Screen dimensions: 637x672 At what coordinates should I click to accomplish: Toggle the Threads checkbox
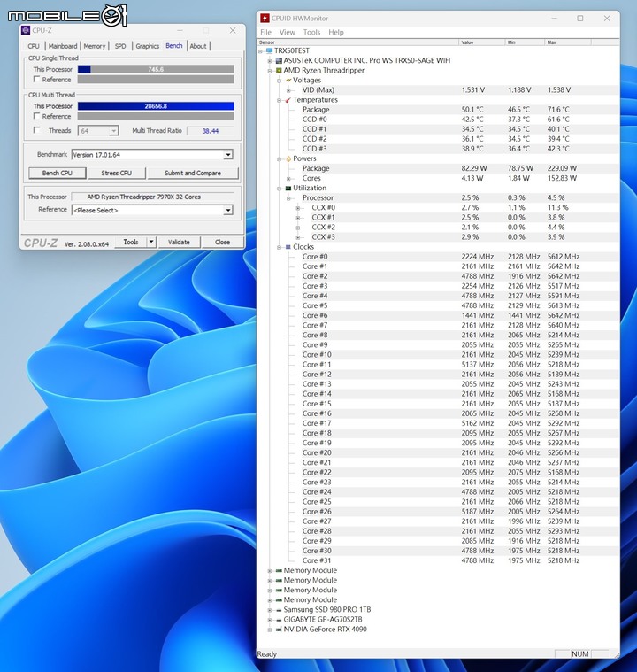(36, 130)
